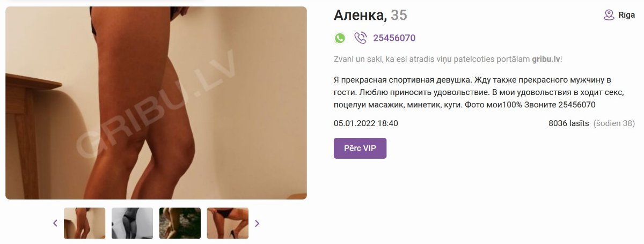The image size is (644, 244).
Task: Select the Rīga city label
Action: click(627, 15)
